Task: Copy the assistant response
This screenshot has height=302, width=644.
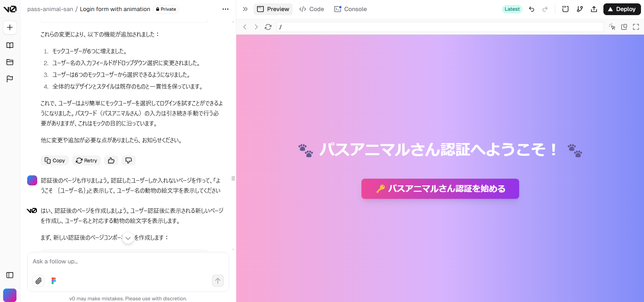Action: point(55,161)
